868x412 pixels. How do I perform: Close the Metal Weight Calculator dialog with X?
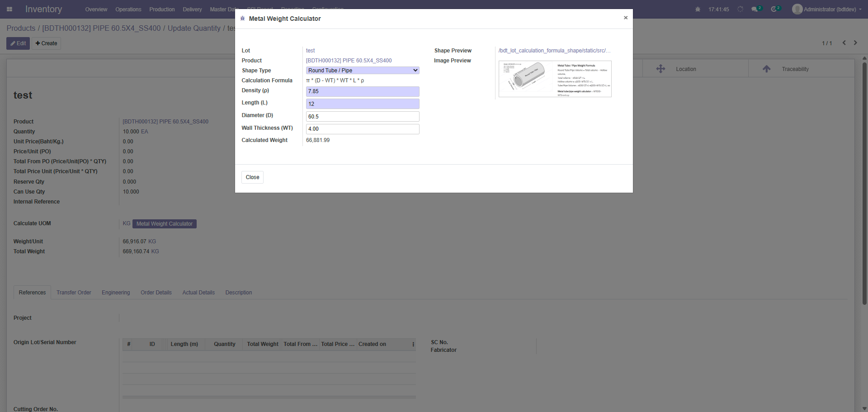pos(626,18)
